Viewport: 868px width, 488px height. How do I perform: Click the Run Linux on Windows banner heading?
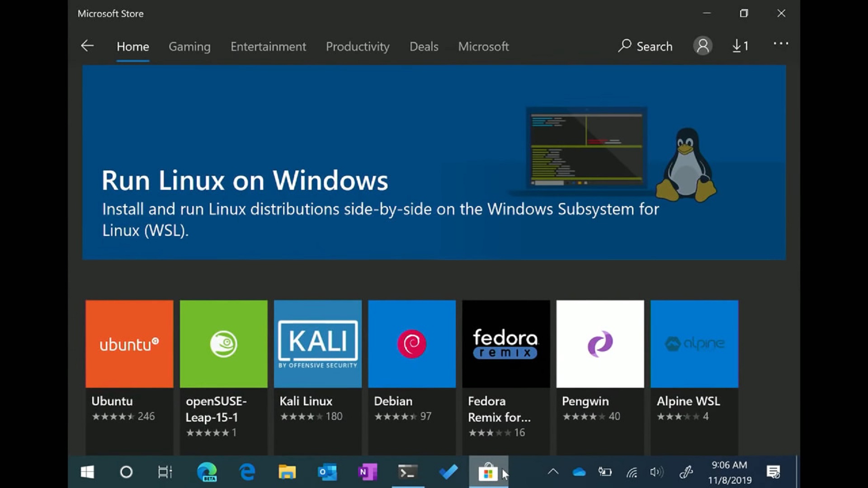click(245, 180)
